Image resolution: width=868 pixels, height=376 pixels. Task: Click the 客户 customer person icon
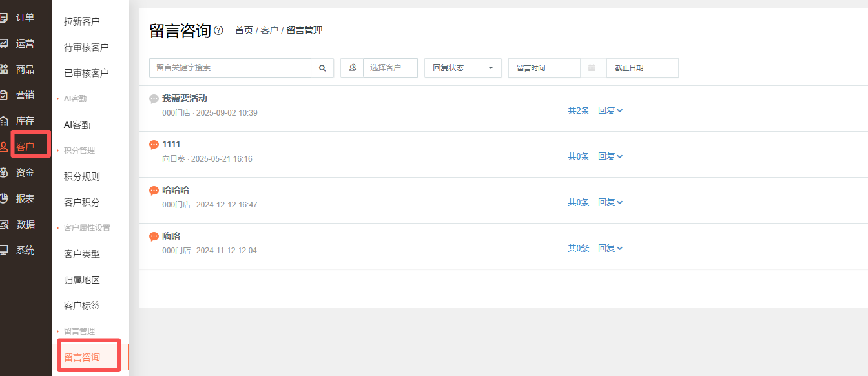pos(4,147)
